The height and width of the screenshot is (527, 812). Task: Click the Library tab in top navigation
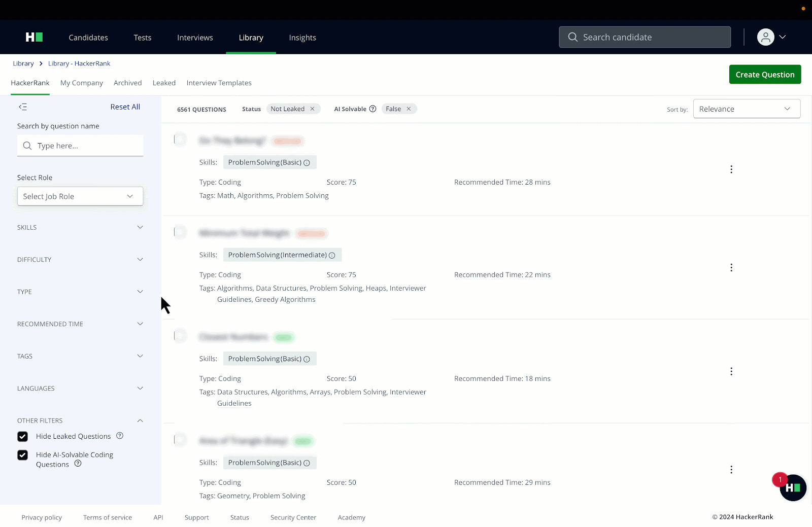click(251, 38)
